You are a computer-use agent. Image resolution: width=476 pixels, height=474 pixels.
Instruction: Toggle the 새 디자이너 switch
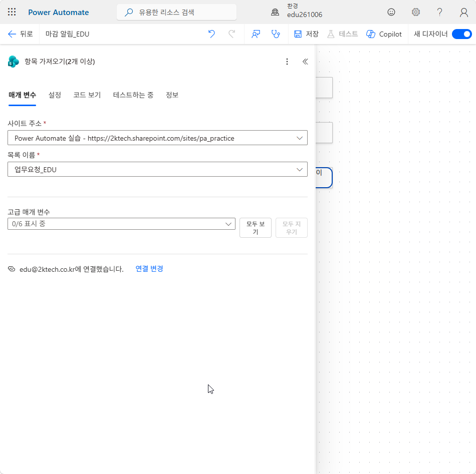pyautogui.click(x=461, y=34)
